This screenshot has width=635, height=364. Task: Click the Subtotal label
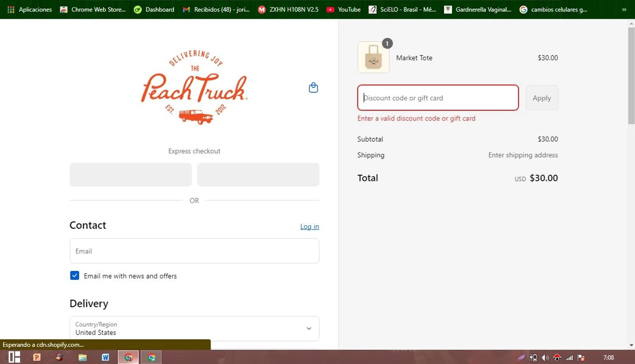click(370, 139)
